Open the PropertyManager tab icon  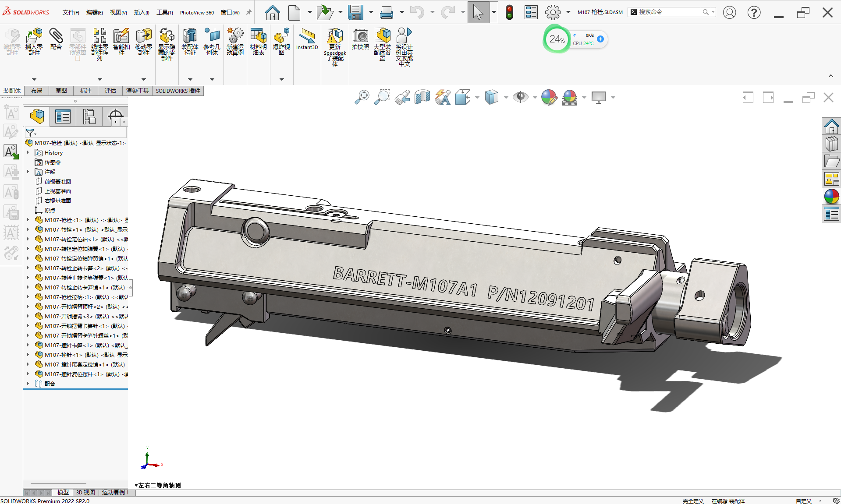63,116
